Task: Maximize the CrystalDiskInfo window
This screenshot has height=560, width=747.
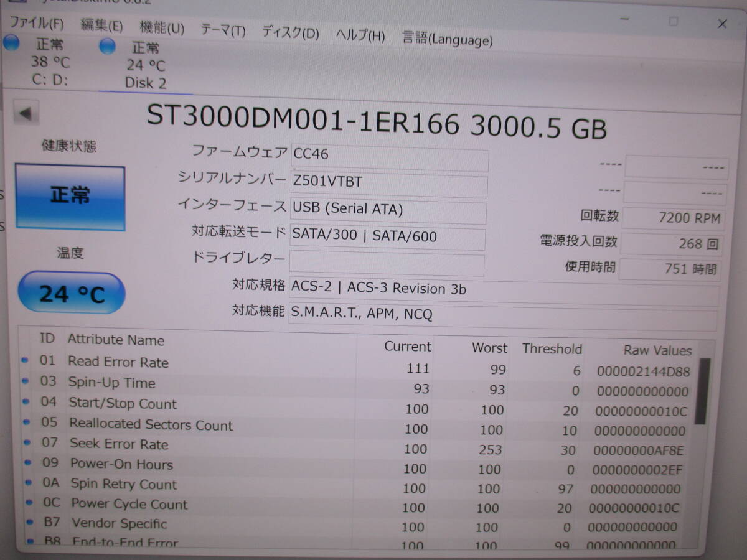Action: 674,22
